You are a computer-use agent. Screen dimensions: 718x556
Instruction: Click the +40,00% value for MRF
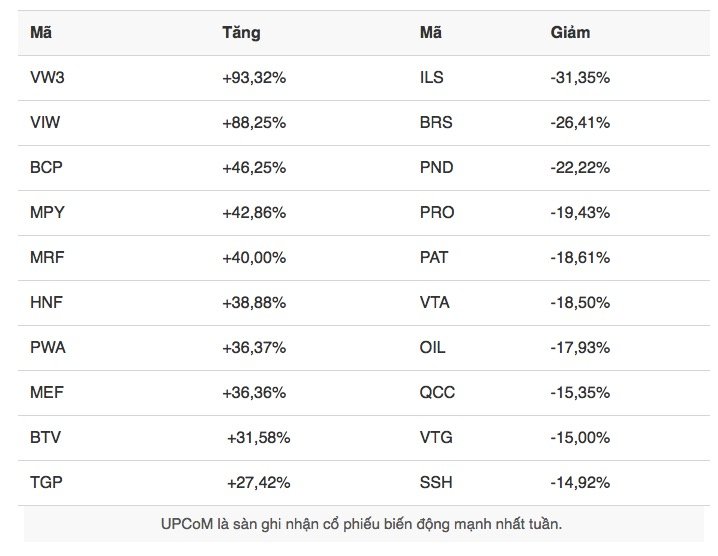pyautogui.click(x=254, y=257)
